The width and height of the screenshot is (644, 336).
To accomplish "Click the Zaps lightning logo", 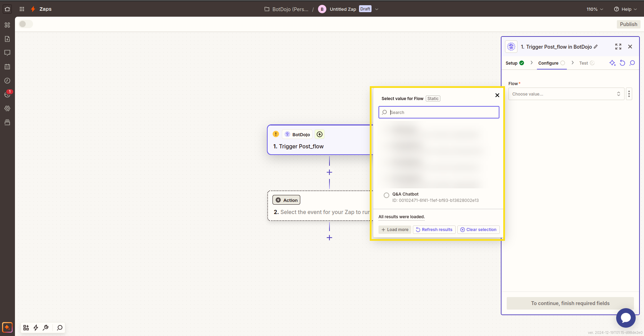I will pos(33,9).
